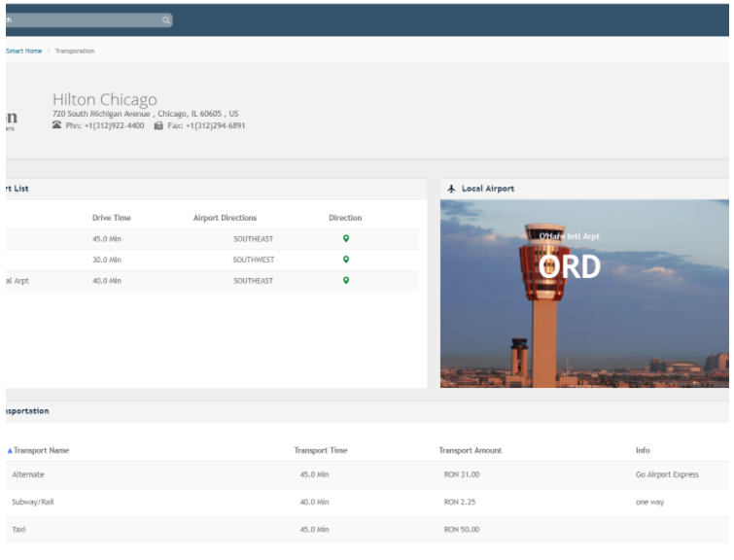Click the 40.0 Min drive time cell in airport list
This screenshot has height=560, width=734.
107,281
